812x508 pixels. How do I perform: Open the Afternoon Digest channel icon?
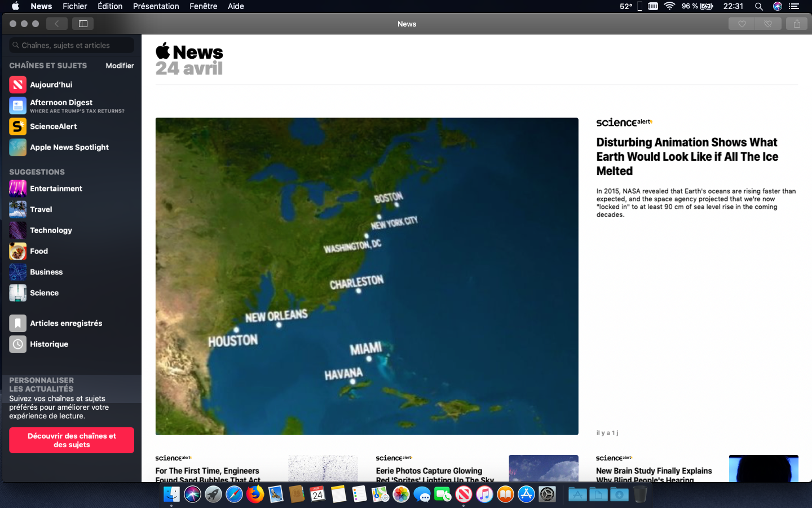point(17,106)
